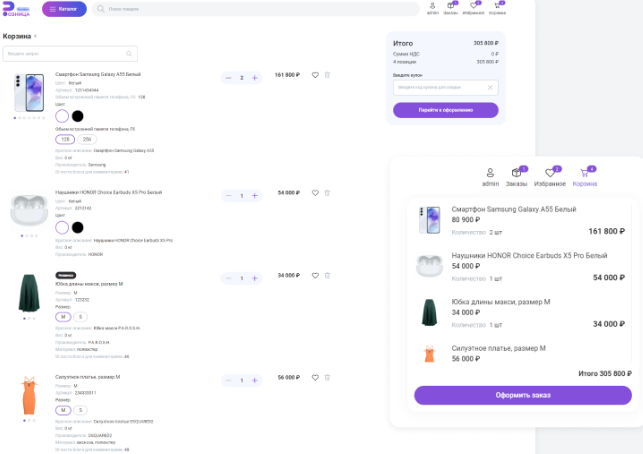Choose 256 GB memory option
The image size is (643, 454).
pos(87,139)
